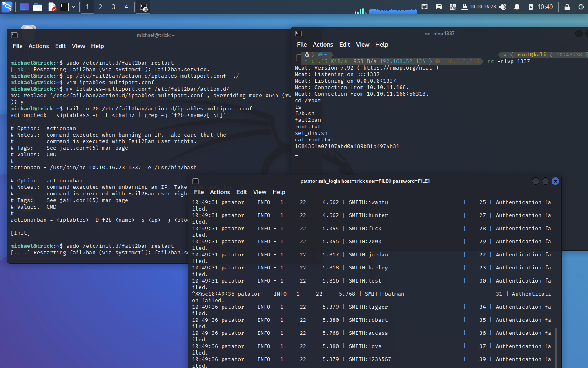
Task: Click the SMITH:1234567 entry in patator output
Action: click(x=370, y=359)
